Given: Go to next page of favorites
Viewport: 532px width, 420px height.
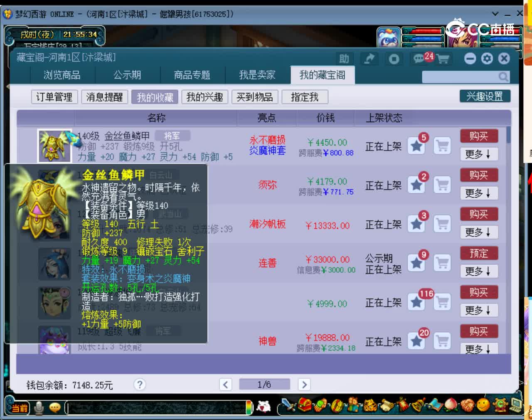Looking at the screenshot, I should click(304, 385).
